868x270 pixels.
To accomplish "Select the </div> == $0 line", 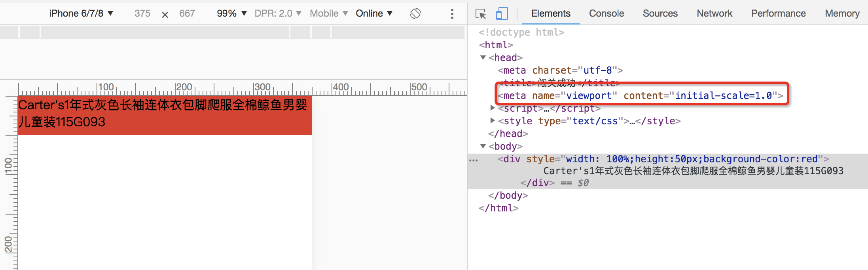I will pos(555,183).
